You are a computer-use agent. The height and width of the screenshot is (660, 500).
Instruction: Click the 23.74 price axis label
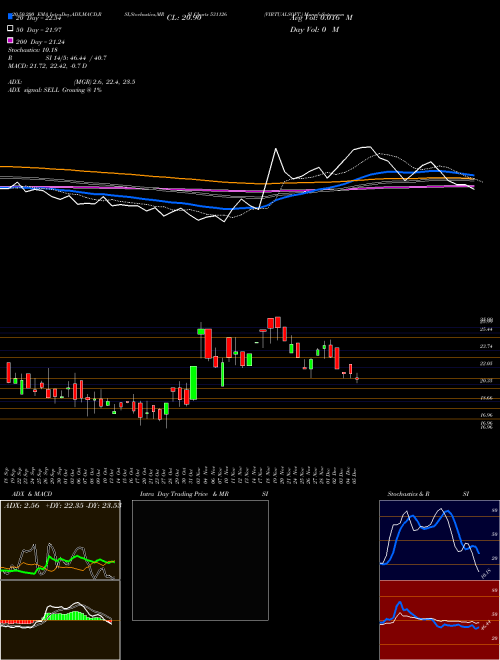pos(486,346)
